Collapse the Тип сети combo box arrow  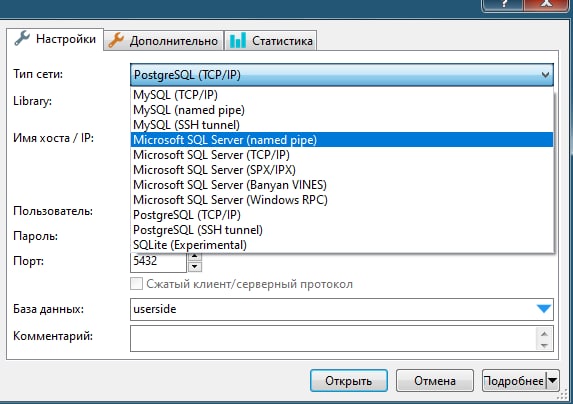pyautogui.click(x=545, y=75)
